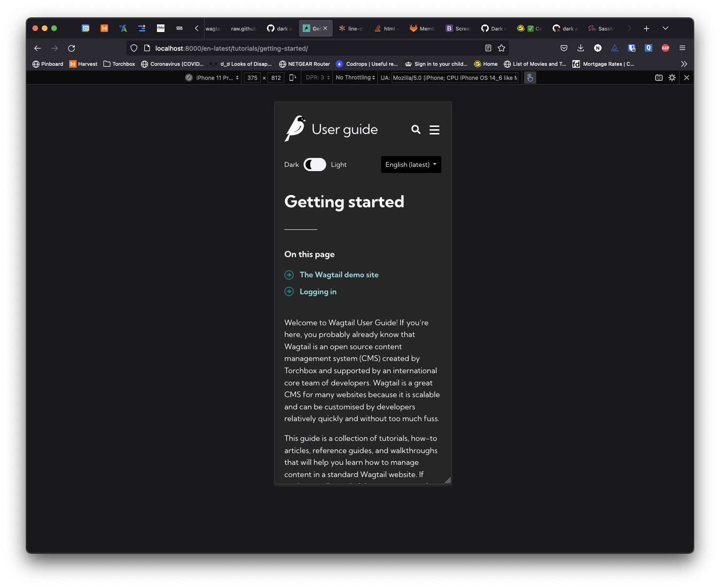
Task: Open the Firefox application menu button
Action: coord(682,48)
